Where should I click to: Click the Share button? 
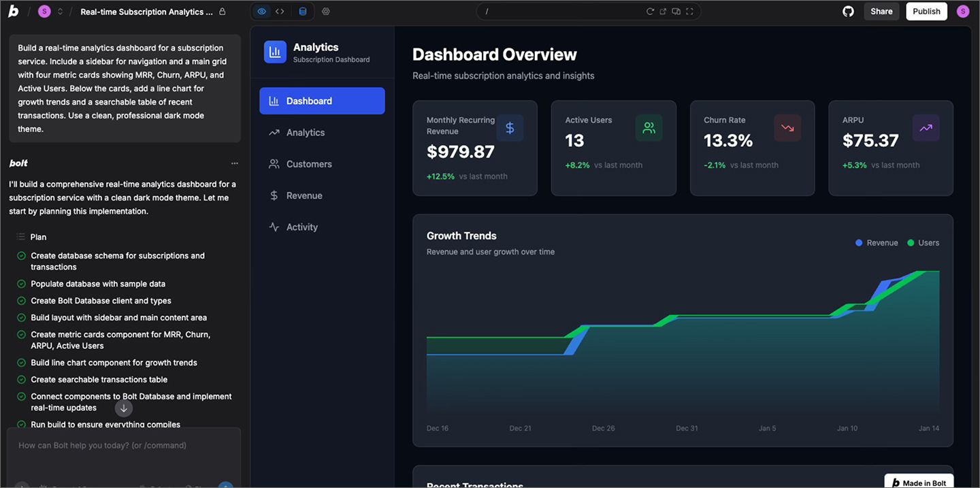tap(881, 11)
